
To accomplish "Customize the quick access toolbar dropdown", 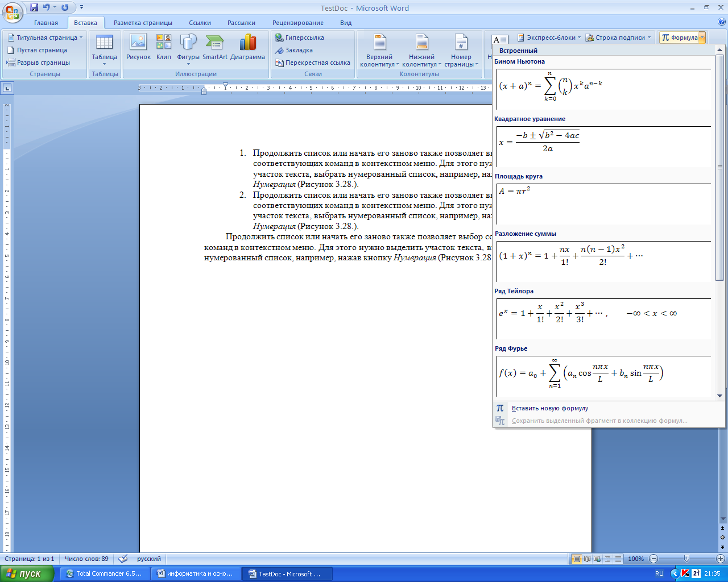I will point(81,7).
